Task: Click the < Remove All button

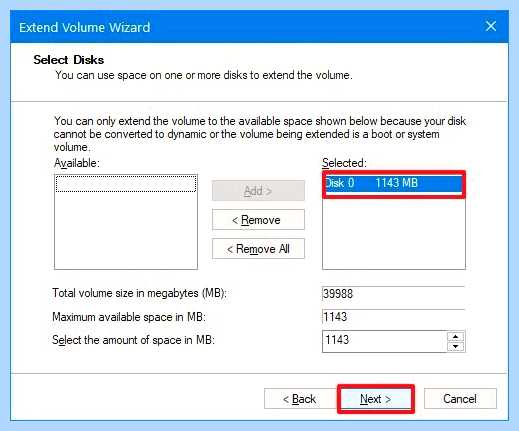Action: pos(258,249)
